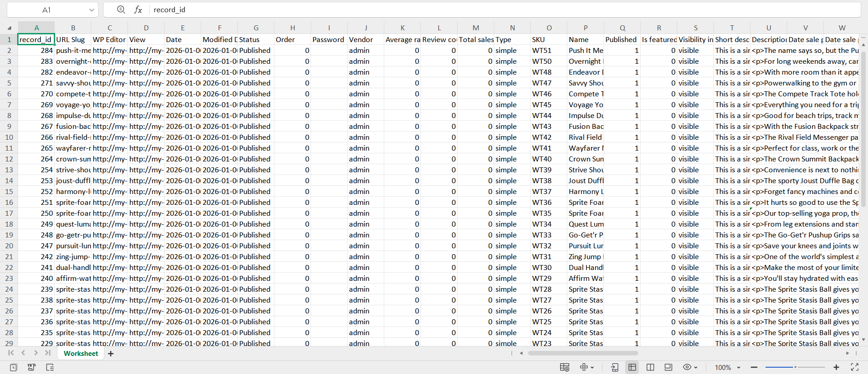This screenshot has height=374, width=868.
Task: Open the Name Box dropdown arrow
Action: (92, 10)
